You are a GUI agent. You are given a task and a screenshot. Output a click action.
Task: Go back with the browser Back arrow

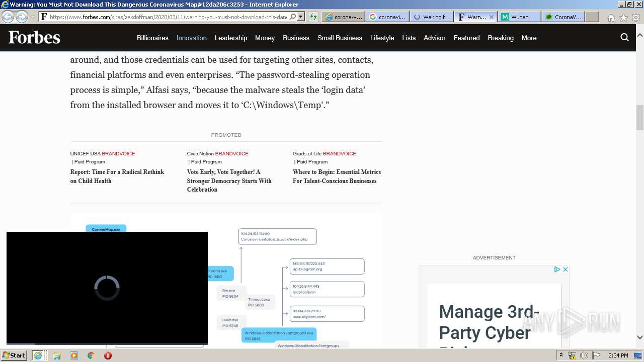(8, 17)
